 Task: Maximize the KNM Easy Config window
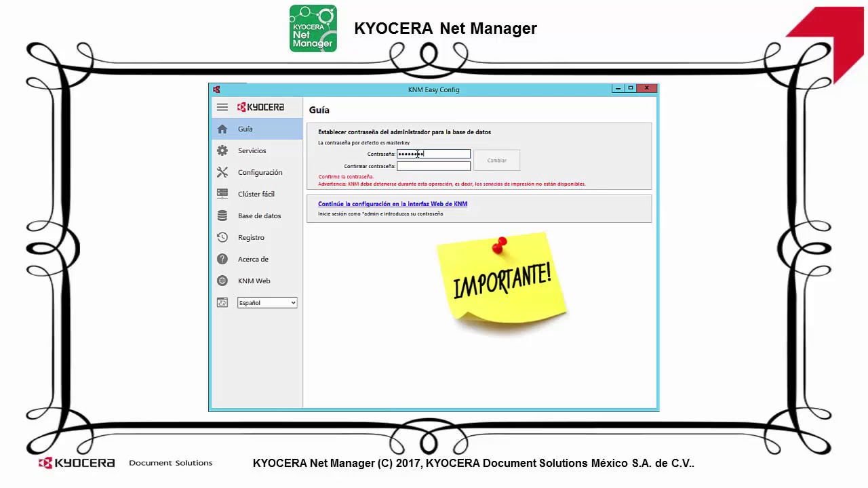pos(631,89)
